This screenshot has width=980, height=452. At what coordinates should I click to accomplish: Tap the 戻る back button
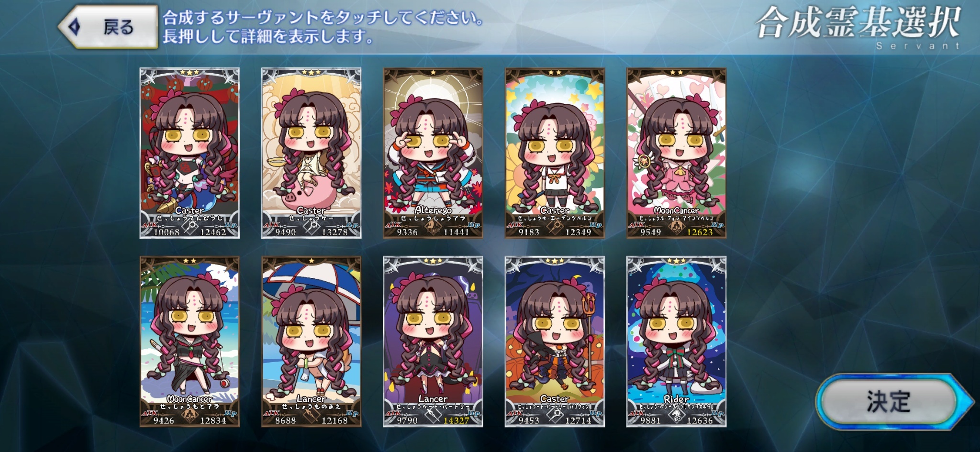[109, 27]
